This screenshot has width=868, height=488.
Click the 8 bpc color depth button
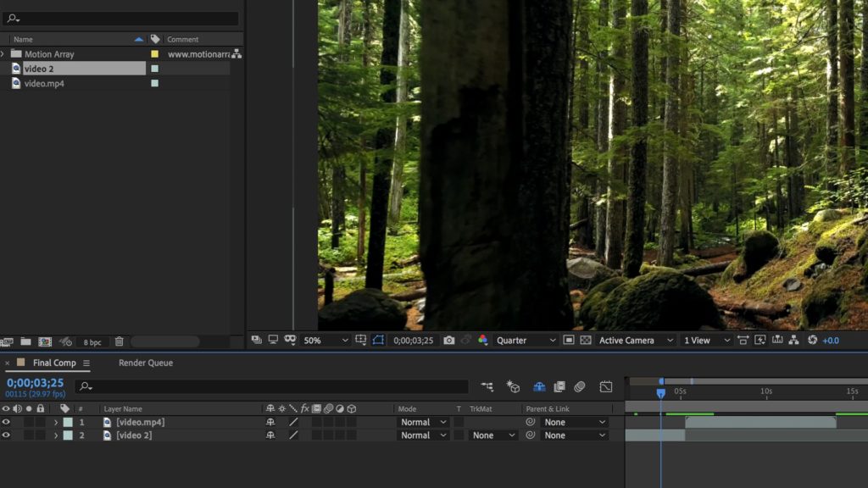point(92,342)
